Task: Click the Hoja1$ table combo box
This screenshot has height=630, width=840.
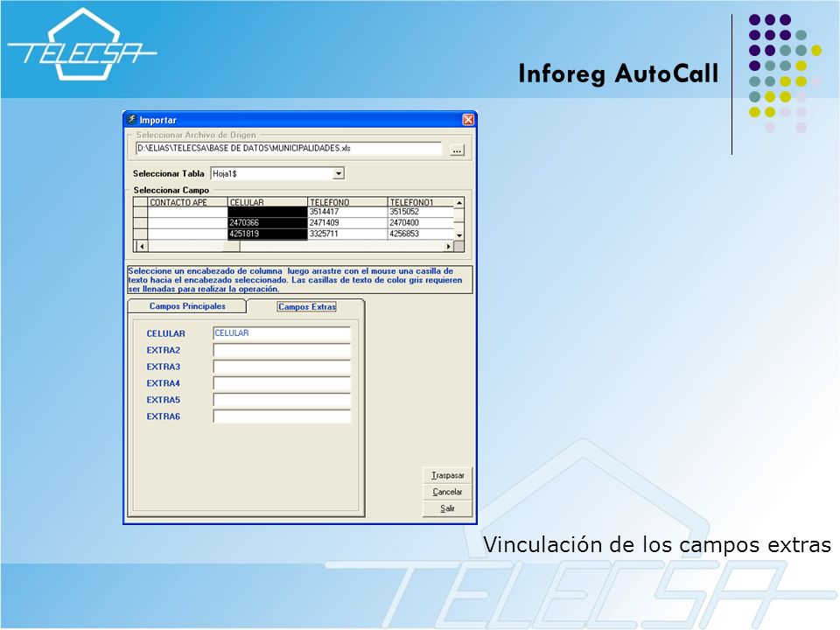Action: click(x=277, y=173)
